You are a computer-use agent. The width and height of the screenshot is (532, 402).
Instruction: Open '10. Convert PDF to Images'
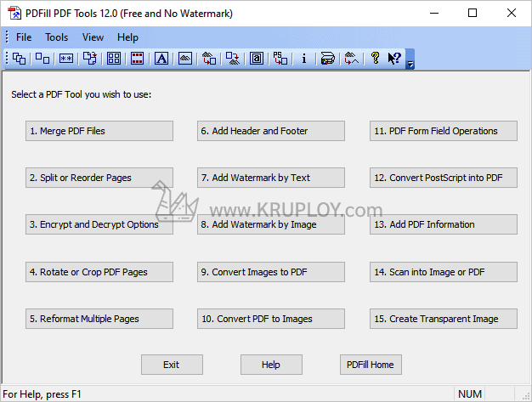pos(271,319)
